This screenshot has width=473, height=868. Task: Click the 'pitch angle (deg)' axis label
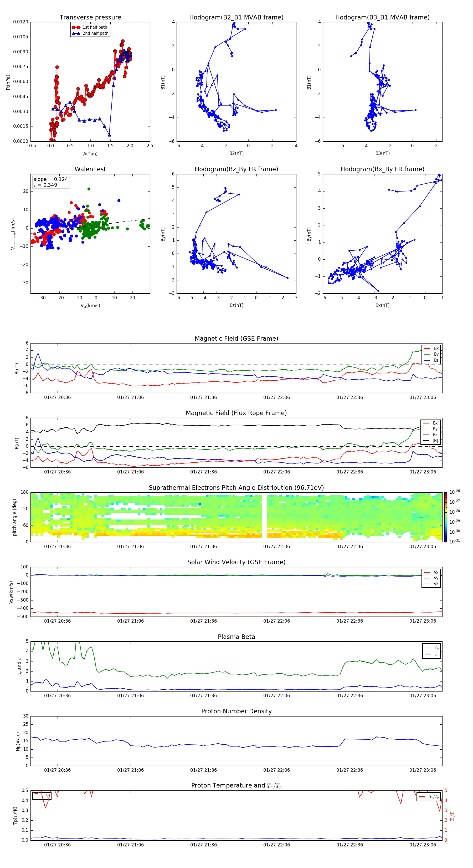14,517
